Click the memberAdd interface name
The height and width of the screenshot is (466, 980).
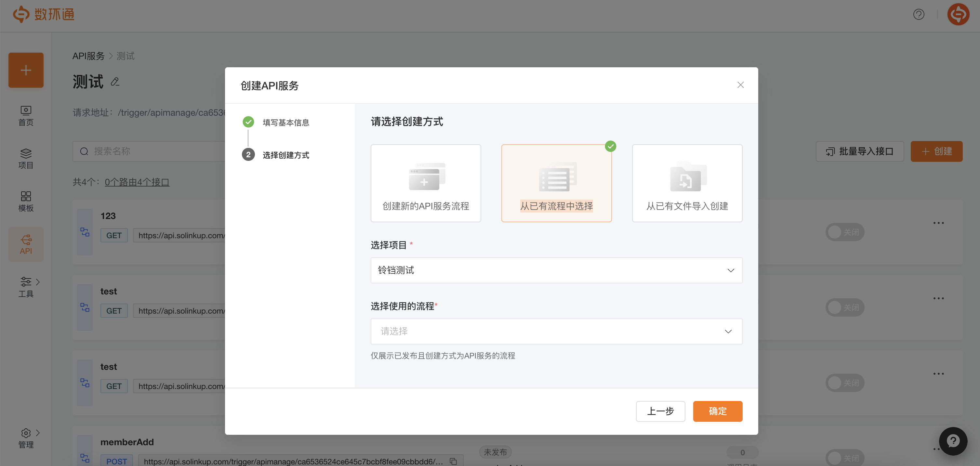[x=127, y=442]
